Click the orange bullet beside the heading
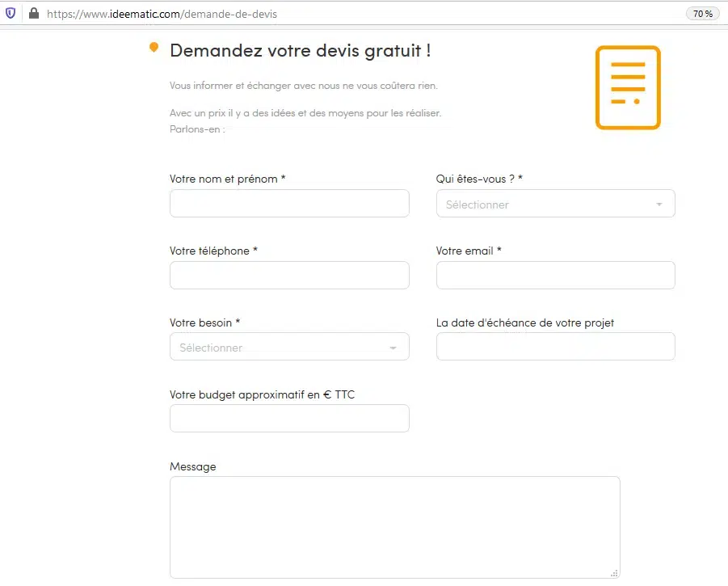Viewport: 728px width, 586px height. (154, 48)
